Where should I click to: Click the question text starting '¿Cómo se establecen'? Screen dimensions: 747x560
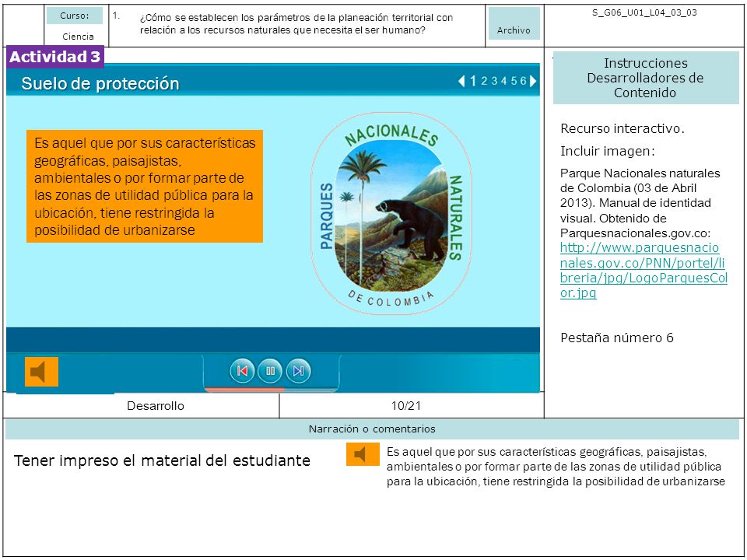[x=296, y=24]
